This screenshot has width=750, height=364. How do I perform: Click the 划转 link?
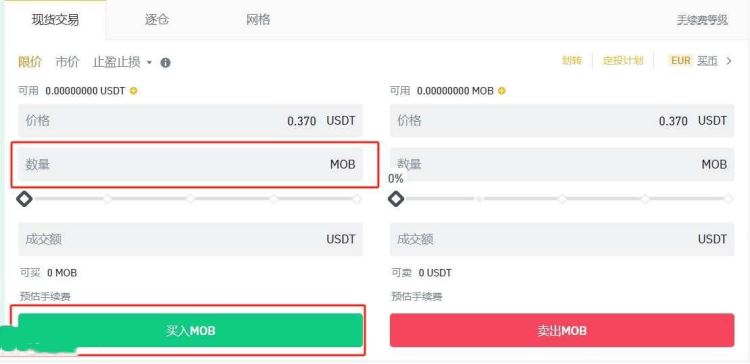point(572,61)
